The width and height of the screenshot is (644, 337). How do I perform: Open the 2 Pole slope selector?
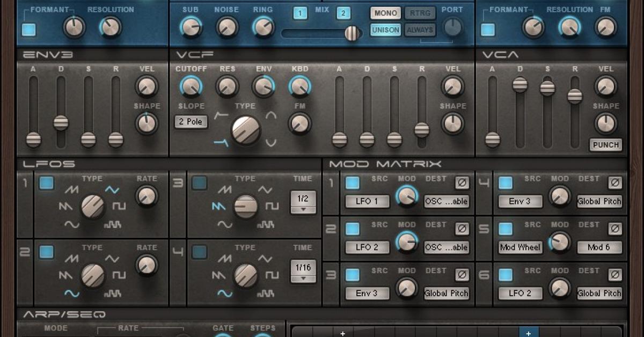pyautogui.click(x=191, y=122)
